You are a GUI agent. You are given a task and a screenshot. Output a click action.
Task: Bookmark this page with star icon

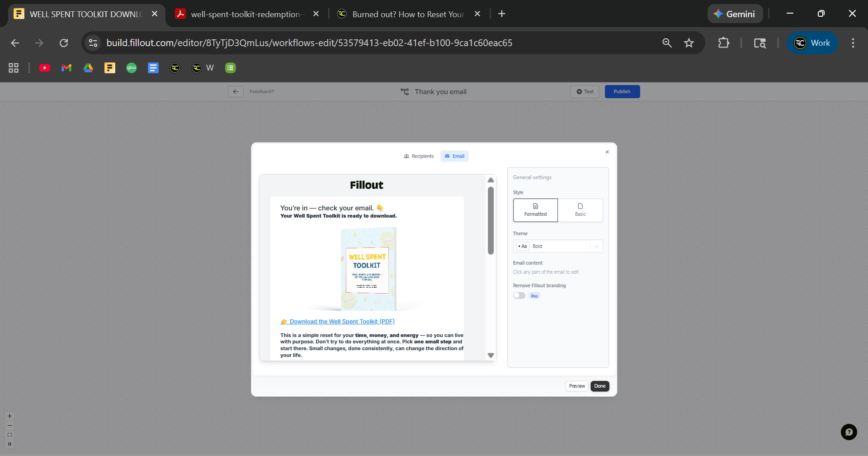click(x=689, y=43)
